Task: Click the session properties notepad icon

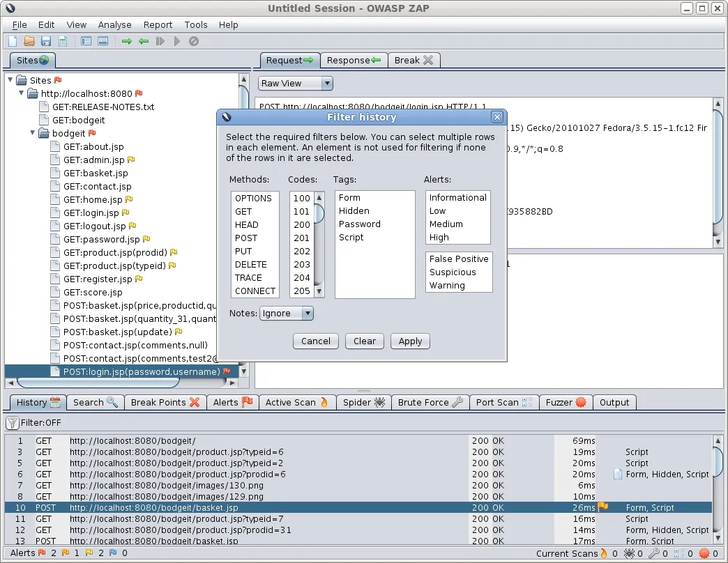Action: pyautogui.click(x=63, y=41)
